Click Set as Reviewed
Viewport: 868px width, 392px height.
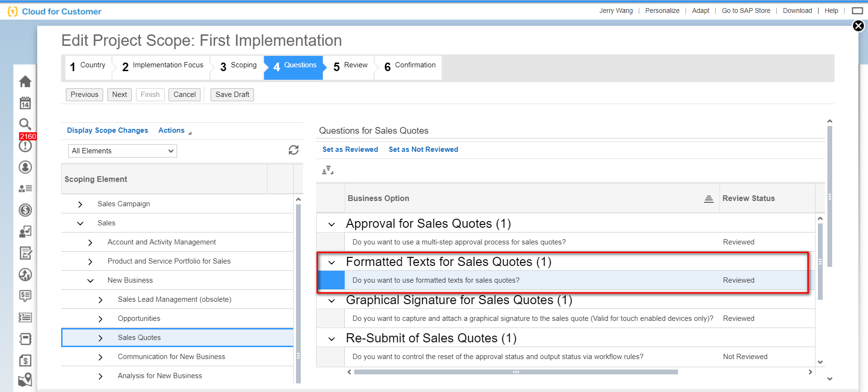pyautogui.click(x=350, y=149)
